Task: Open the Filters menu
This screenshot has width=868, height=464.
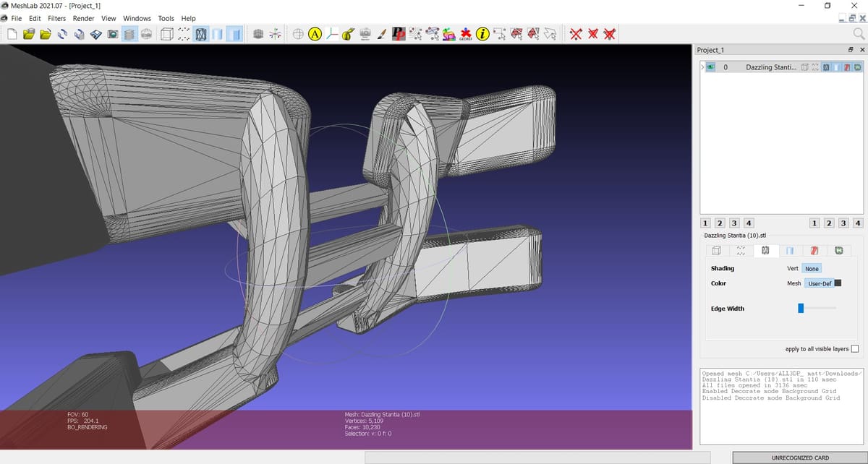Action: pyautogui.click(x=57, y=18)
